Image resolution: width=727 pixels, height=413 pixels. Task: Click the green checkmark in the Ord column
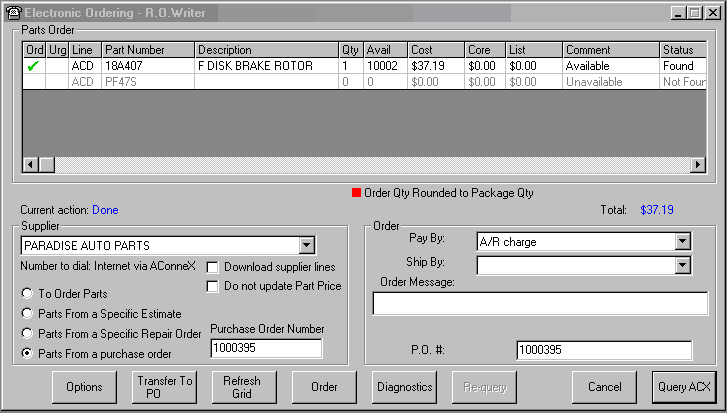32,66
